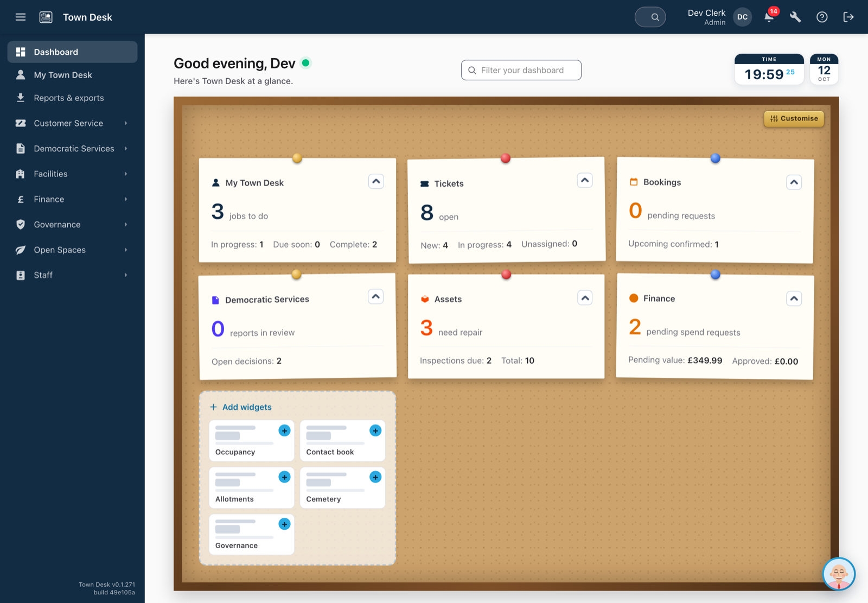
Task: Click the Finance card orange circle icon
Action: click(634, 298)
